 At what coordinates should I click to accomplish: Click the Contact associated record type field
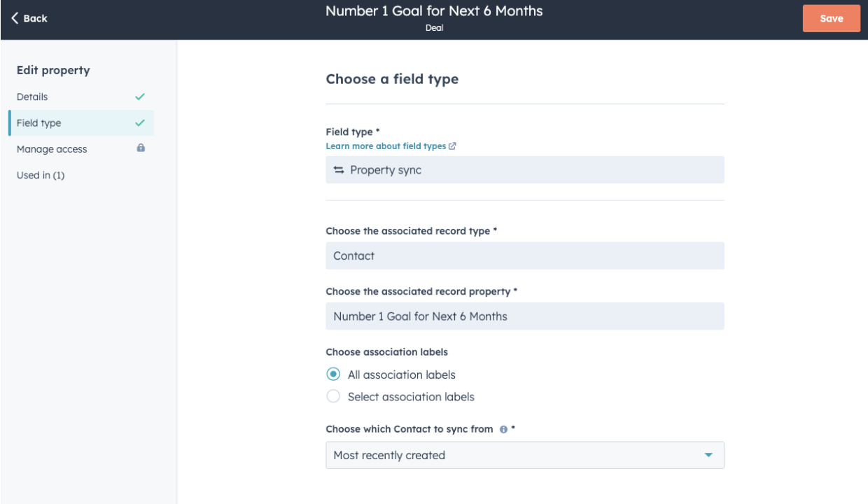pyautogui.click(x=524, y=256)
